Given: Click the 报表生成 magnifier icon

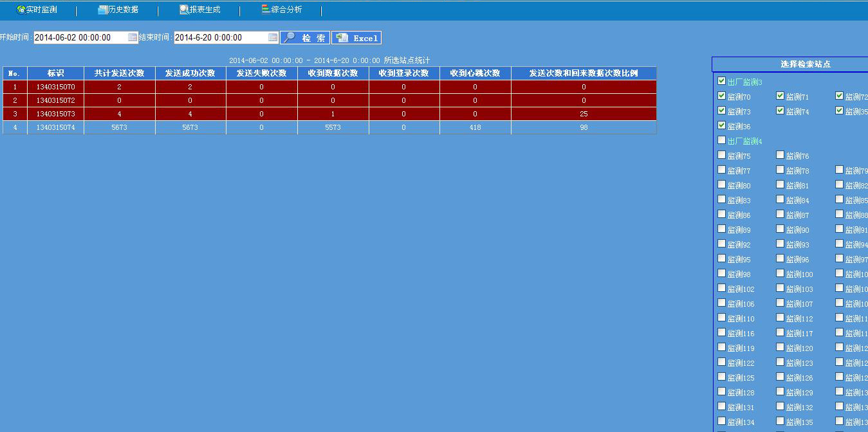Looking at the screenshot, I should [184, 10].
